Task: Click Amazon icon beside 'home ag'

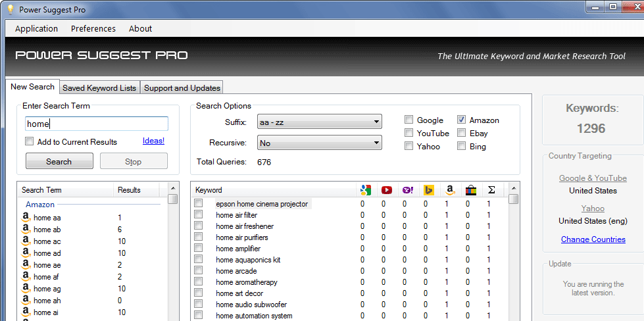Action: (26, 289)
